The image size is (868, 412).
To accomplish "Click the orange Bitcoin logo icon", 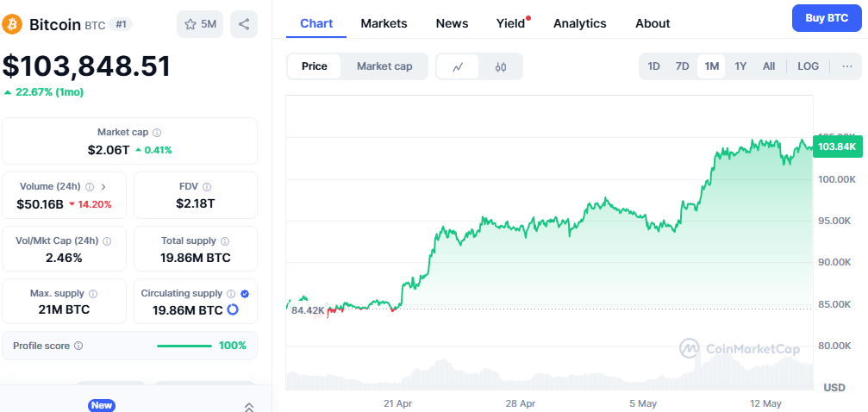I will point(12,24).
